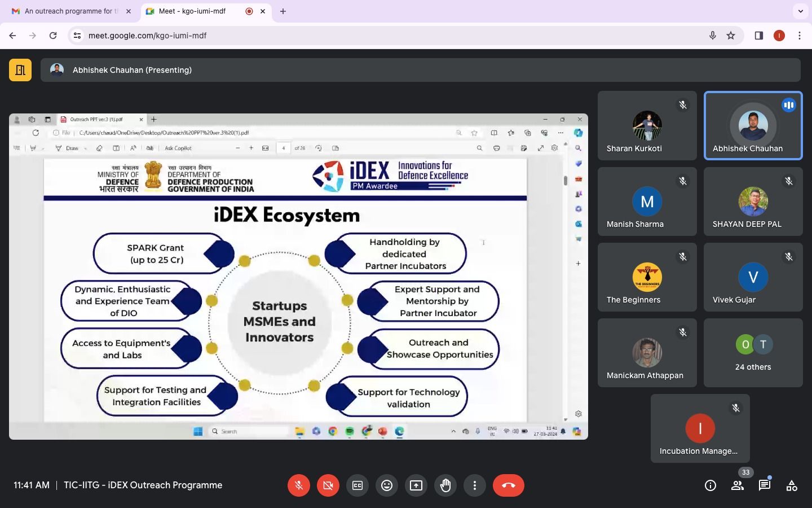Leave the call with red hang-up button

[509, 485]
